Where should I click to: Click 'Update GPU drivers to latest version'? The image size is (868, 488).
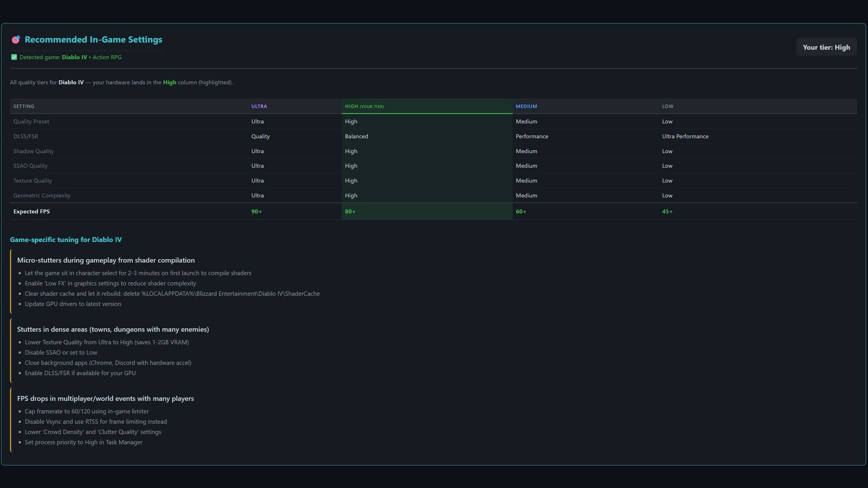click(73, 304)
